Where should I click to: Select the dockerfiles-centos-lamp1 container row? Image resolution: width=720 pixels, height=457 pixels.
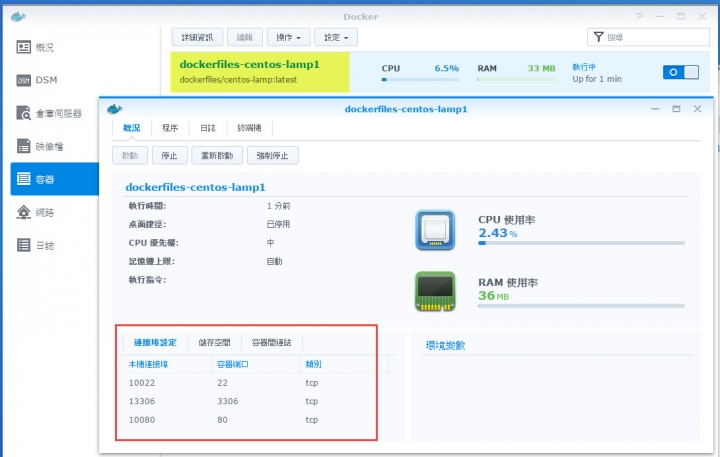click(440, 72)
